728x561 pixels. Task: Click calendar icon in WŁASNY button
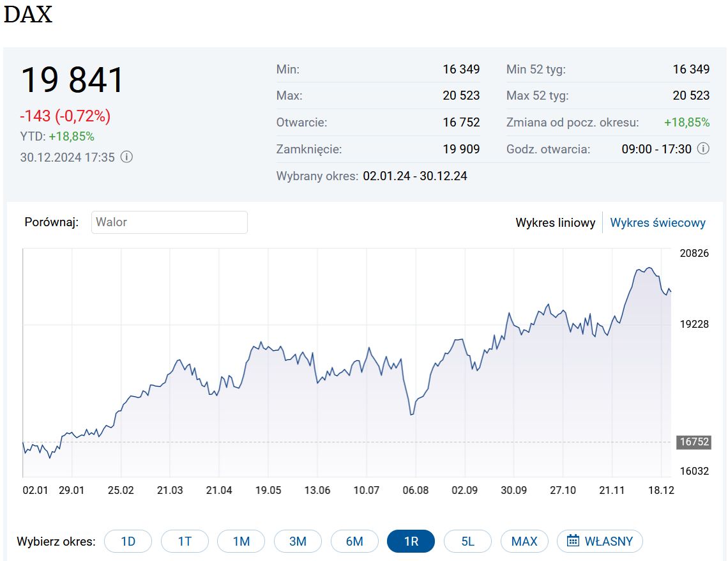coord(573,541)
